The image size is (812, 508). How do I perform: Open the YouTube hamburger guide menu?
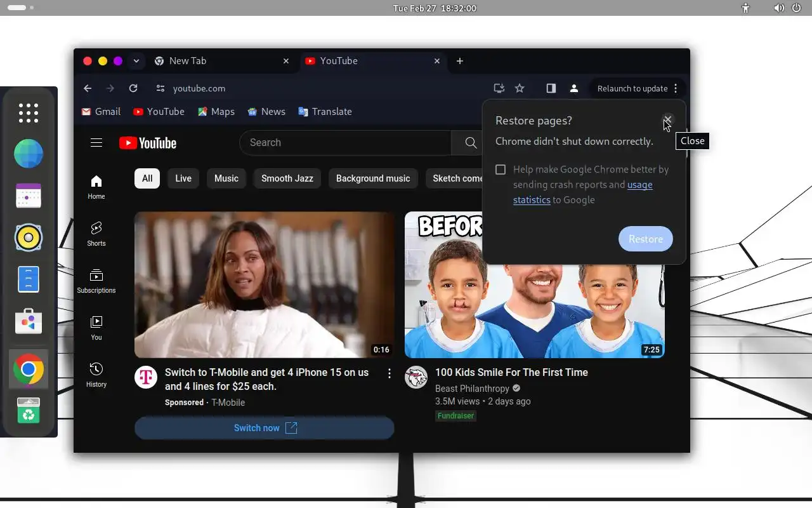tap(96, 143)
